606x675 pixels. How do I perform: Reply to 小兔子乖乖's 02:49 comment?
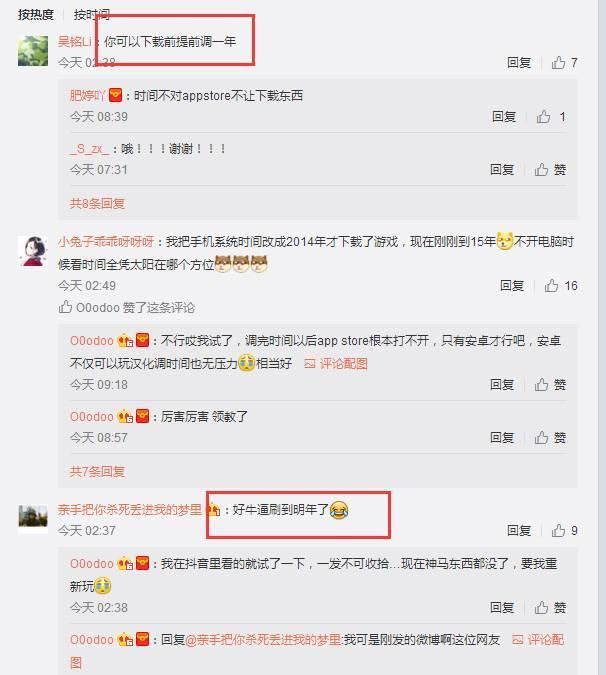point(512,286)
